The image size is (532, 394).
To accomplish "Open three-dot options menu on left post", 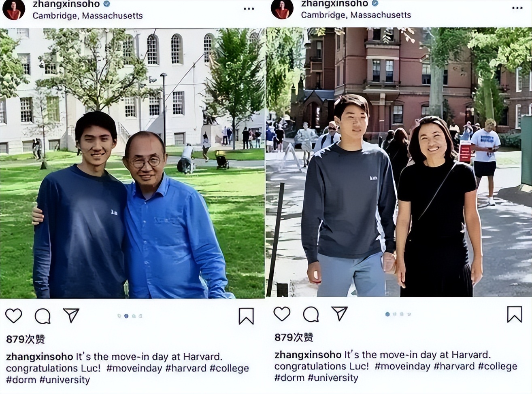I will point(249,8).
